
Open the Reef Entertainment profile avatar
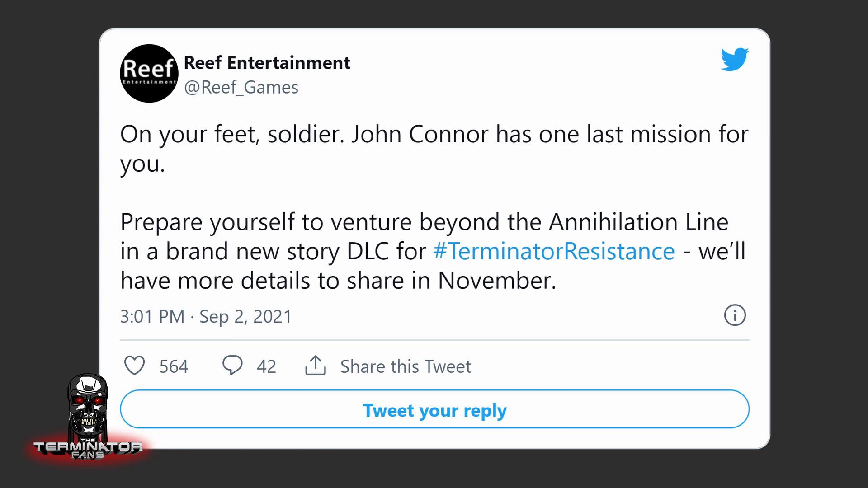click(149, 73)
